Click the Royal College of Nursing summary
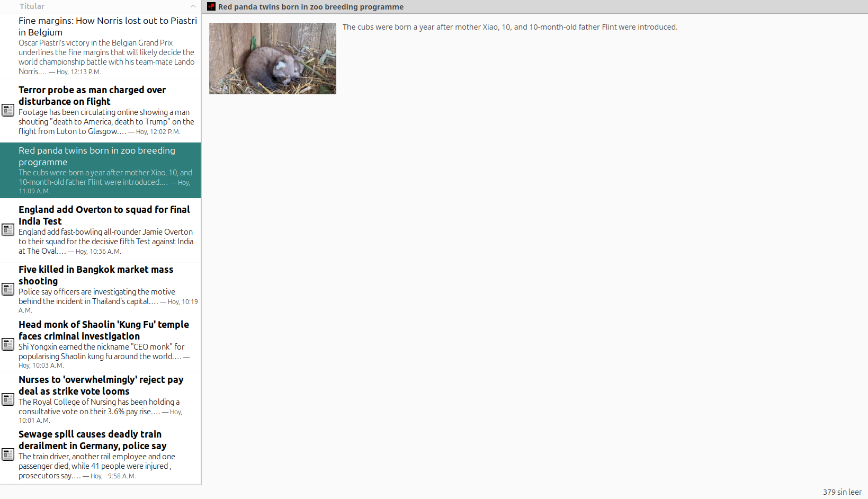 coord(100,411)
